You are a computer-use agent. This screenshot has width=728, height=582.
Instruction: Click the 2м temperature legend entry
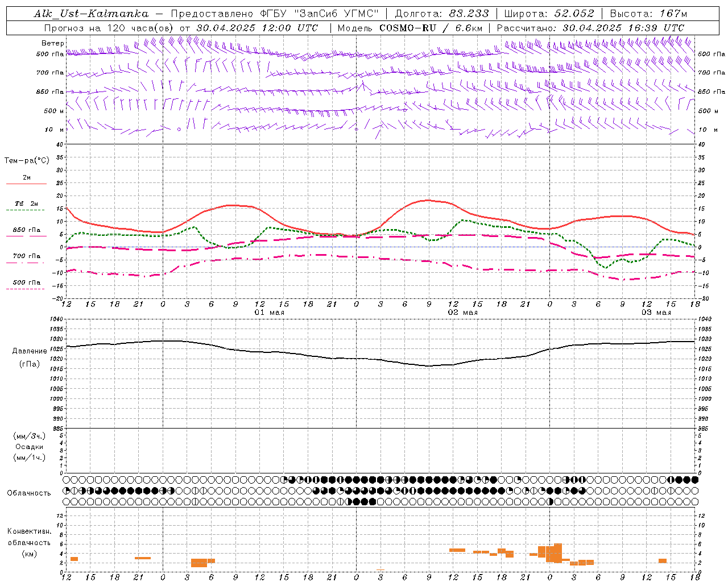coord(27,177)
